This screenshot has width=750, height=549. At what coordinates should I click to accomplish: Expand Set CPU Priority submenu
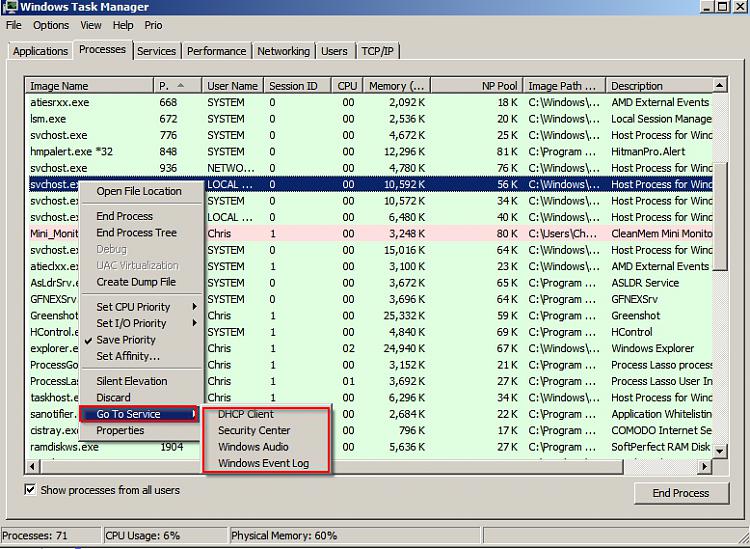point(141,307)
